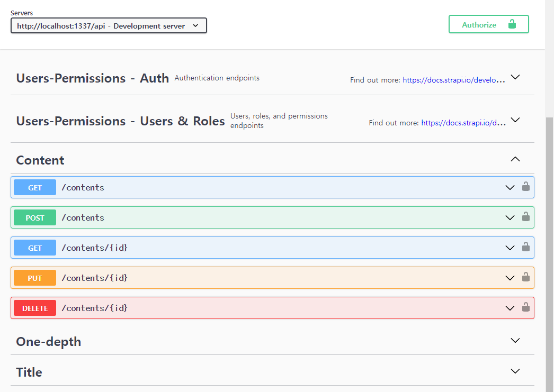
Task: Click lock icon on GET /contents row
Action: 526,186
